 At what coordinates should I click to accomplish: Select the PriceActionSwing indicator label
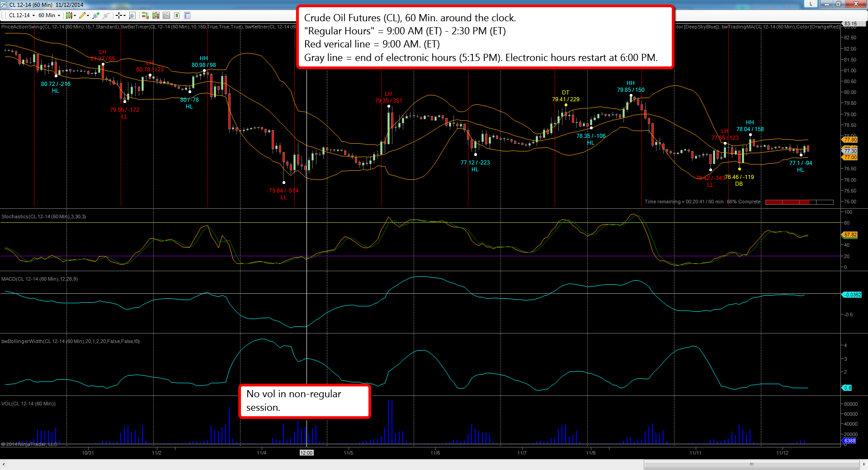(60, 27)
